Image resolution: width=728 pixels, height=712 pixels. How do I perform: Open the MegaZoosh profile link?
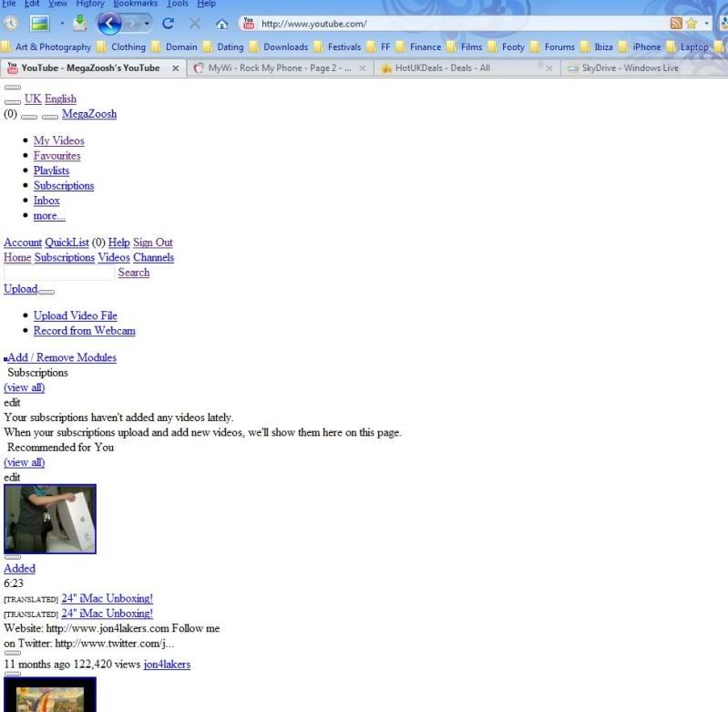pos(89,114)
